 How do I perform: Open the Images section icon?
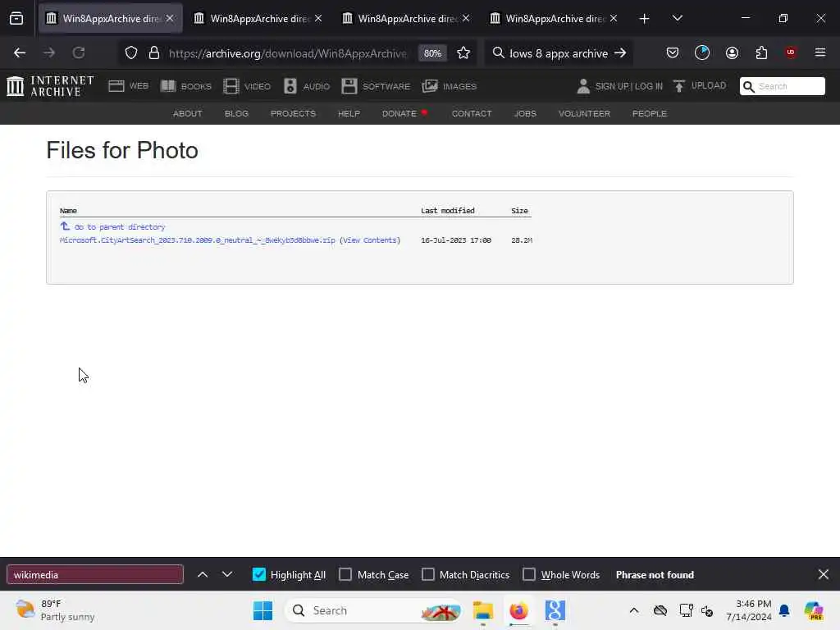430,86
